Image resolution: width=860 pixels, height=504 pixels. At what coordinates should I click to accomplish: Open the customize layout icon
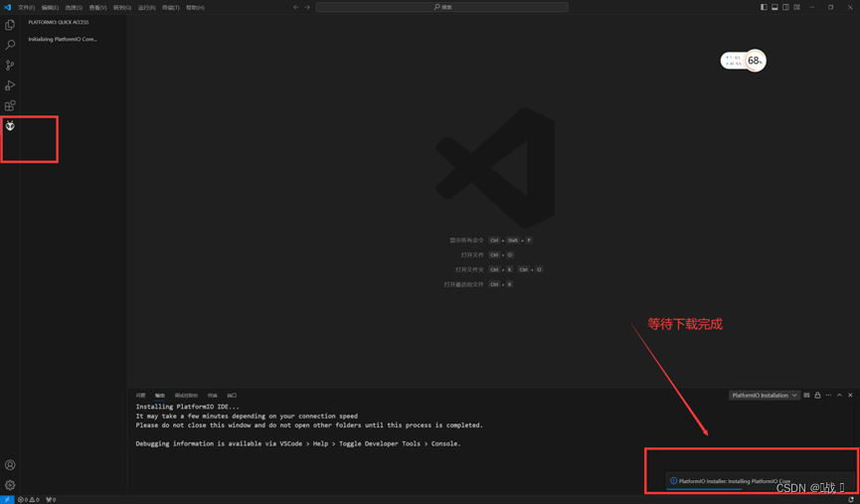coord(797,7)
